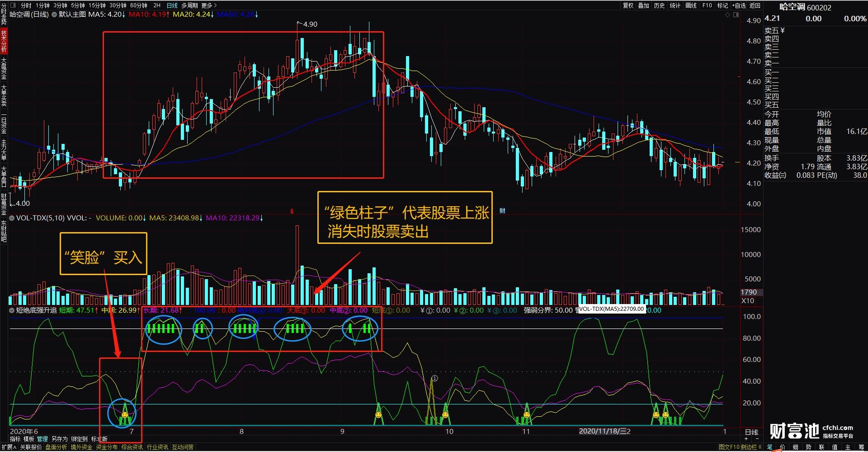Select the 主 main tab

[848, 447]
